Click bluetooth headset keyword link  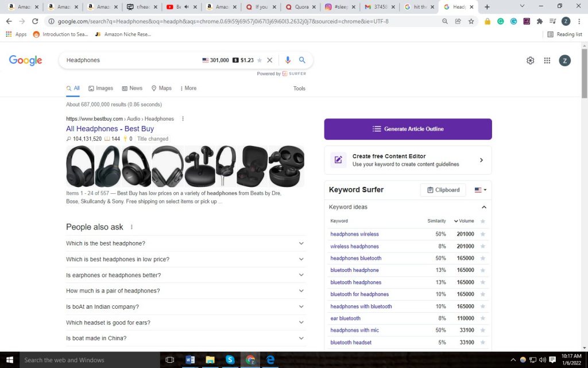351,343
